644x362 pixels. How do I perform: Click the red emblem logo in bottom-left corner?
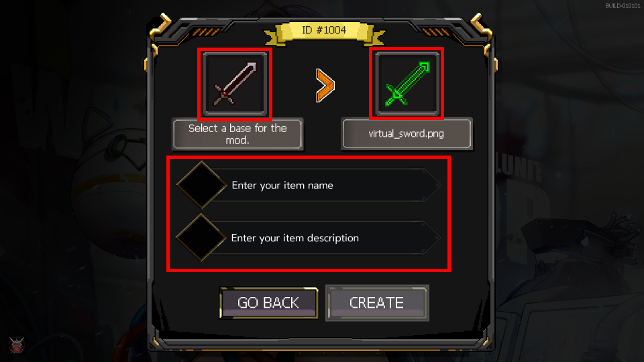click(x=17, y=345)
